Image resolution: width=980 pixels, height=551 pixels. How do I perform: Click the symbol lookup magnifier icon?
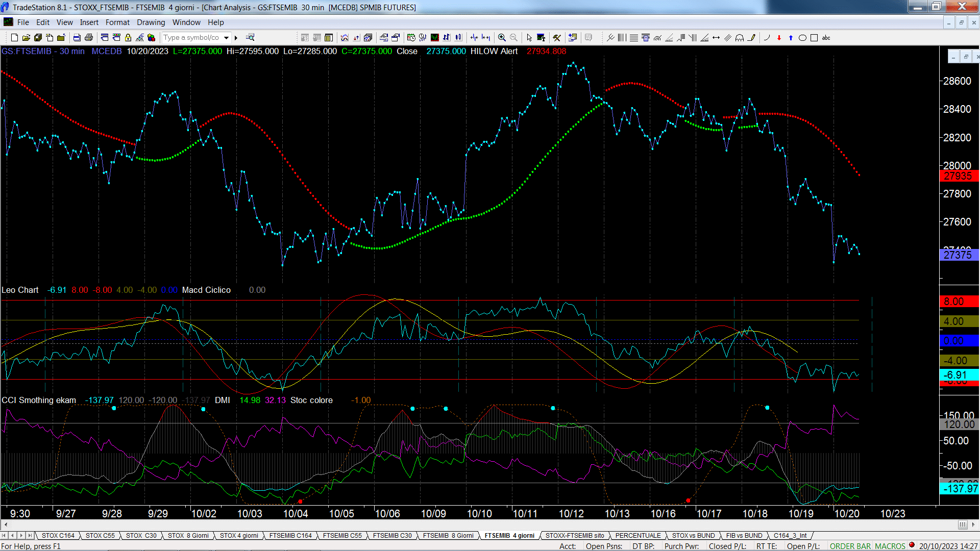250,38
